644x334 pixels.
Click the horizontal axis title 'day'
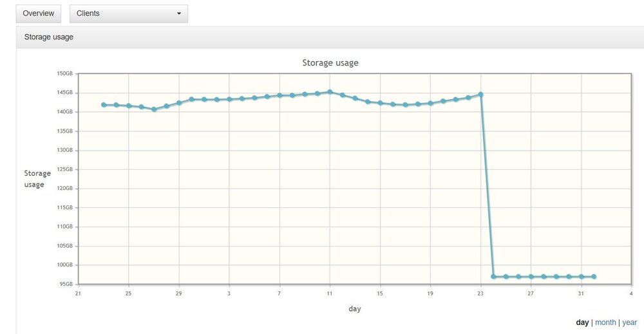(354, 308)
